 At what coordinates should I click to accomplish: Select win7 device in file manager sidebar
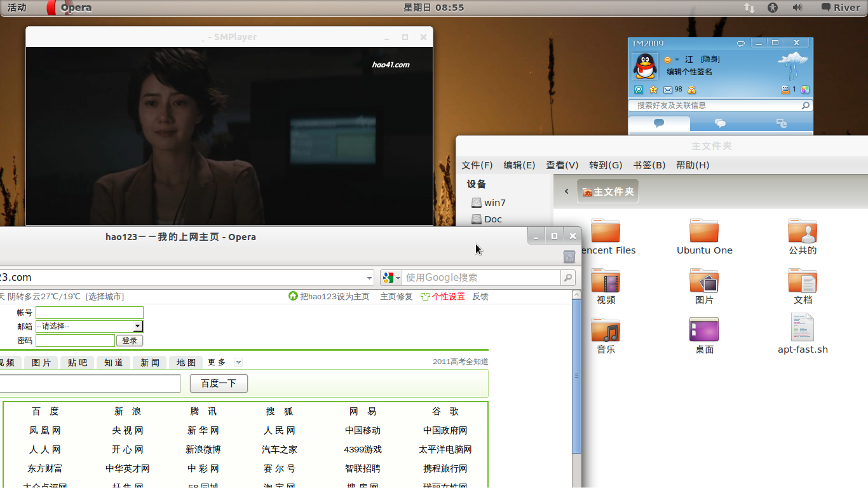tap(489, 203)
